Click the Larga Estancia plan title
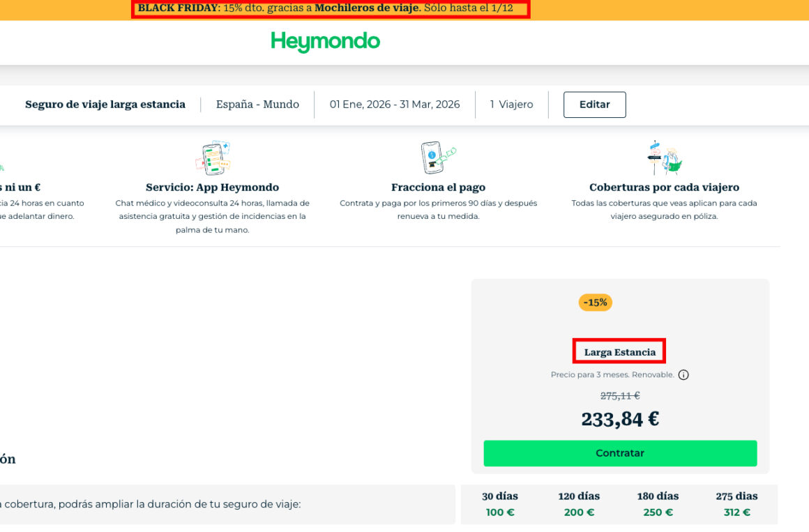Image resolution: width=809 pixels, height=532 pixels. 619,352
